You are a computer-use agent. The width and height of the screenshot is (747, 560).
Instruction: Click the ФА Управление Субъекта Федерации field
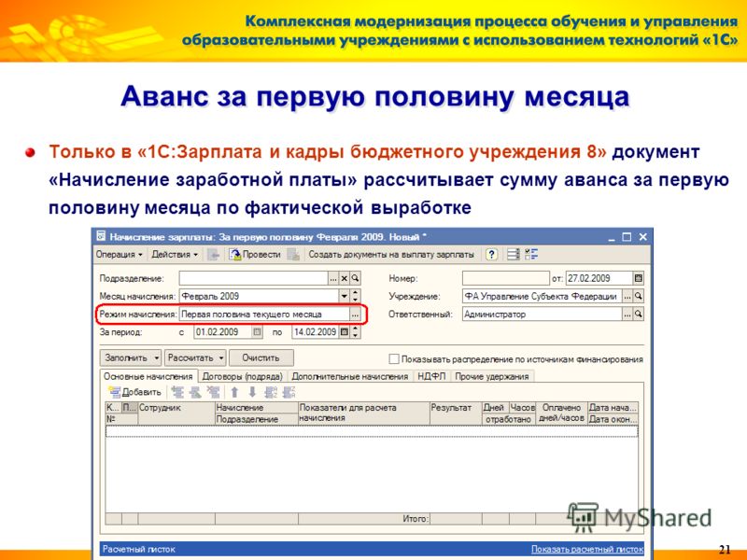[x=543, y=296]
